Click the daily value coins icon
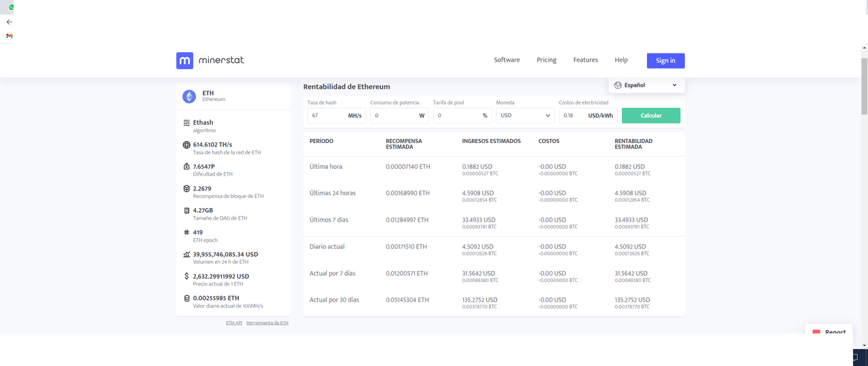 tap(186, 298)
